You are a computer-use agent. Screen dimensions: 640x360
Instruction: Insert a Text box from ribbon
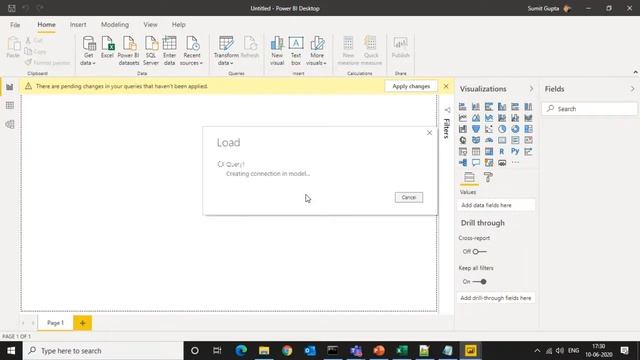[x=296, y=51]
